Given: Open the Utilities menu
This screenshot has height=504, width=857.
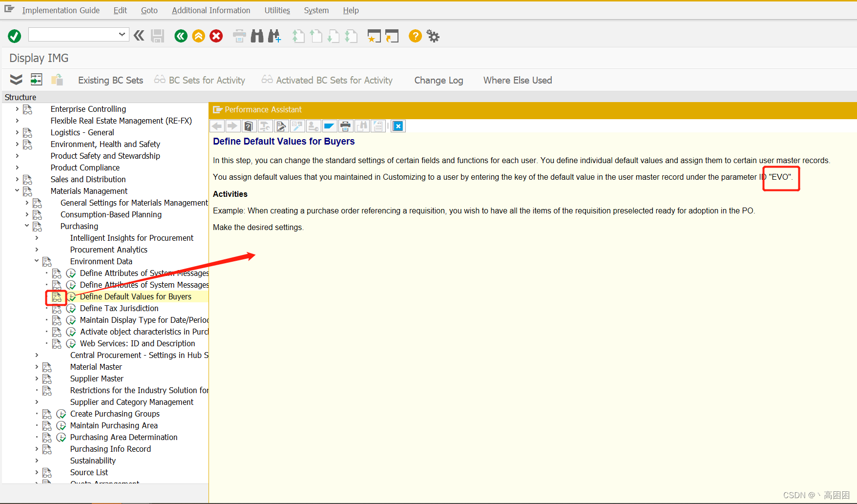Looking at the screenshot, I should coord(277,10).
